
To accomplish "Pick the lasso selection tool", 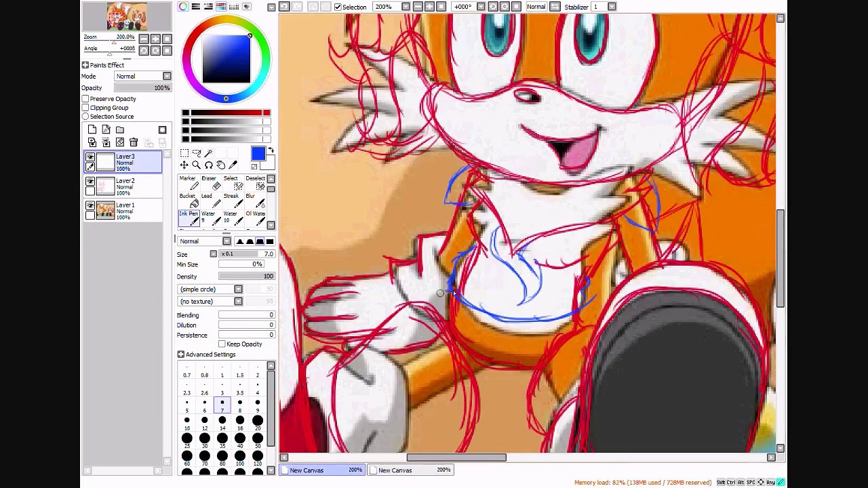I will 196,153.
